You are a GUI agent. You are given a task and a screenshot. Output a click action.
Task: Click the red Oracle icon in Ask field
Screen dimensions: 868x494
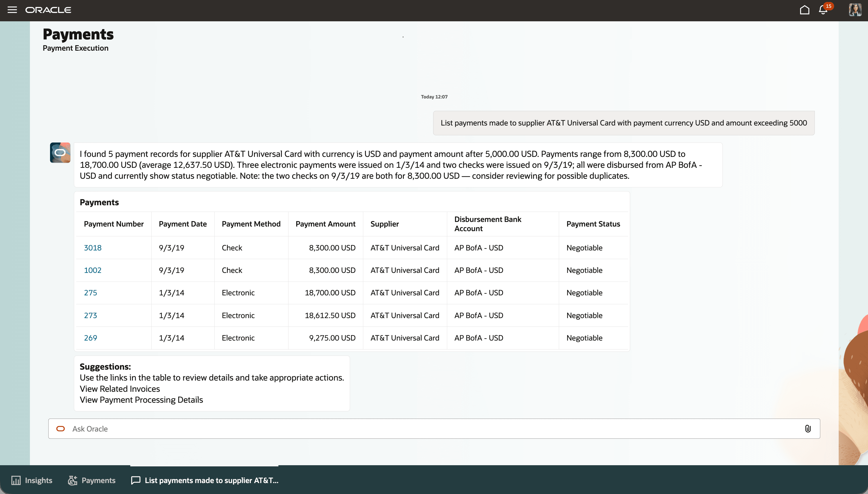(60, 429)
